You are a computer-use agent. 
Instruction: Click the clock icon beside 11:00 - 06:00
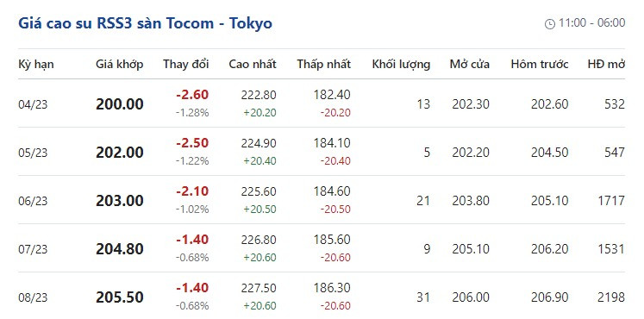pyautogui.click(x=549, y=24)
